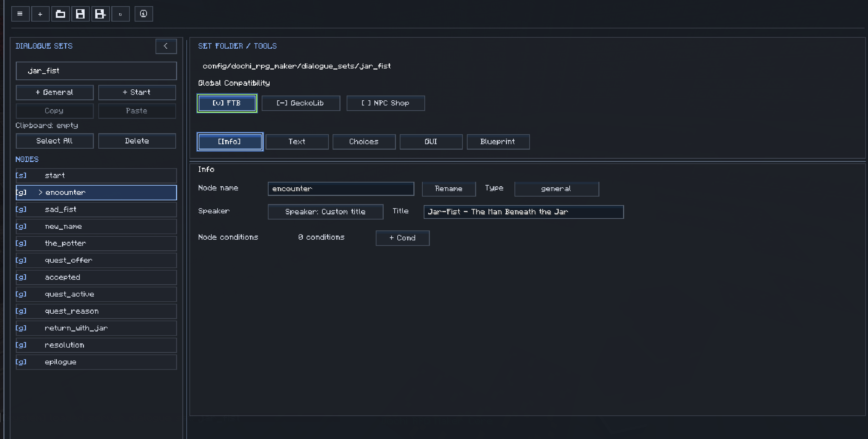
Task: Click the Rename button
Action: pos(449,189)
